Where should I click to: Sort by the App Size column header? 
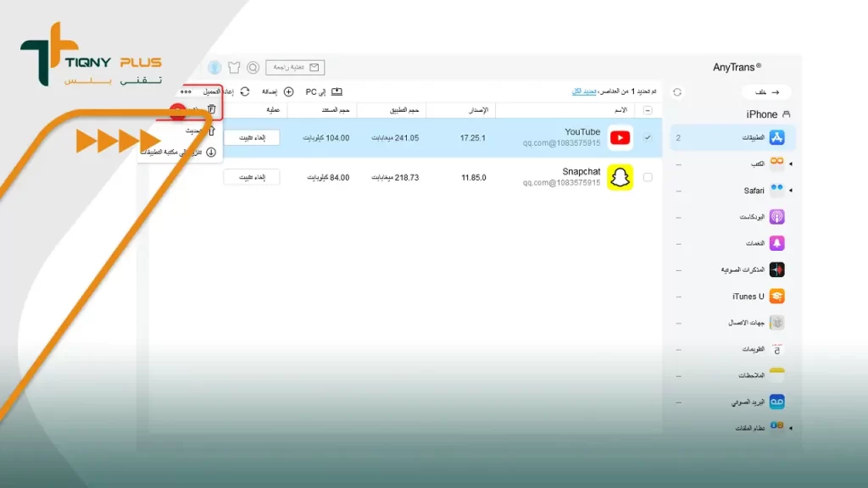click(404, 110)
